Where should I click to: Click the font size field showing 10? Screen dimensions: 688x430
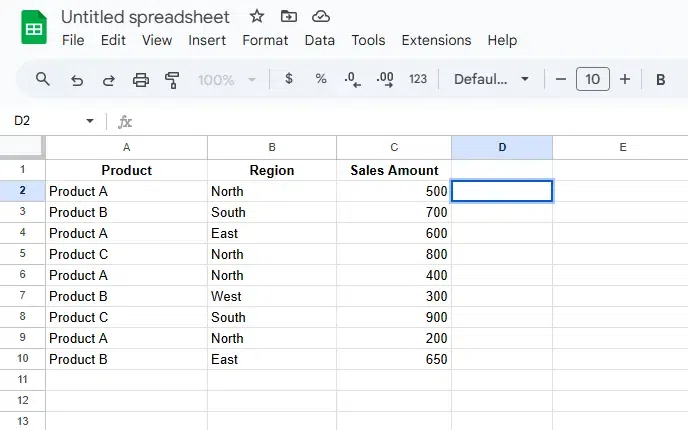[593, 79]
